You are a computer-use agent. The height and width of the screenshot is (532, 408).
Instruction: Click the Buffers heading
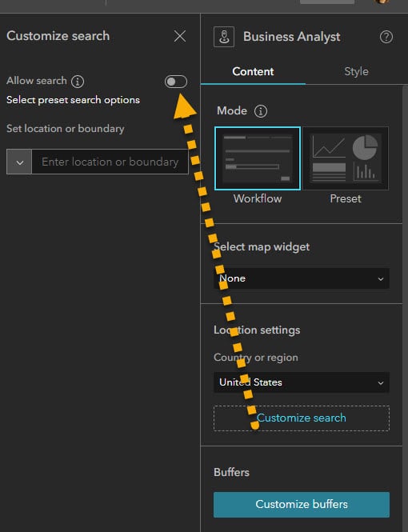click(x=231, y=472)
